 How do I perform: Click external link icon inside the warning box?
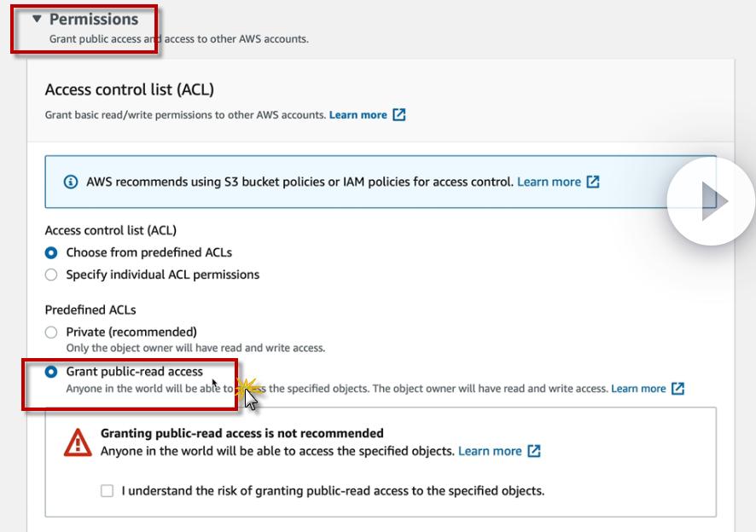click(x=534, y=451)
